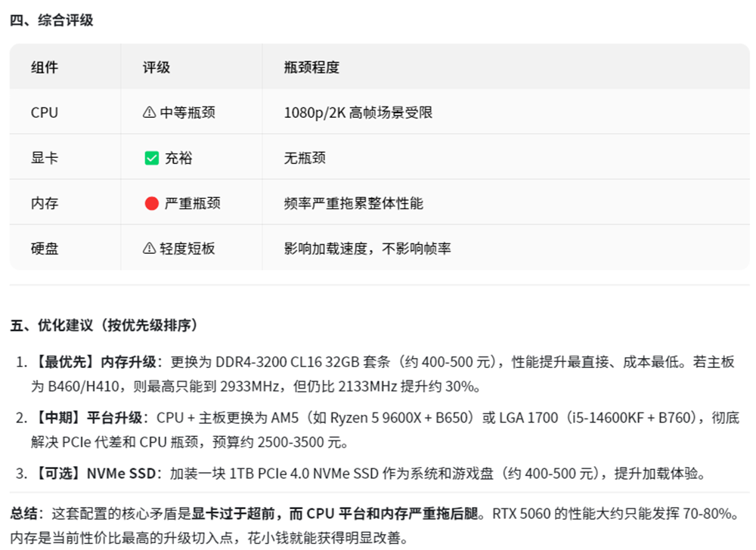Image resolution: width=756 pixels, height=550 pixels.
Task: Click the cell 影响加载速度，不影响帧率
Action: coord(367,249)
